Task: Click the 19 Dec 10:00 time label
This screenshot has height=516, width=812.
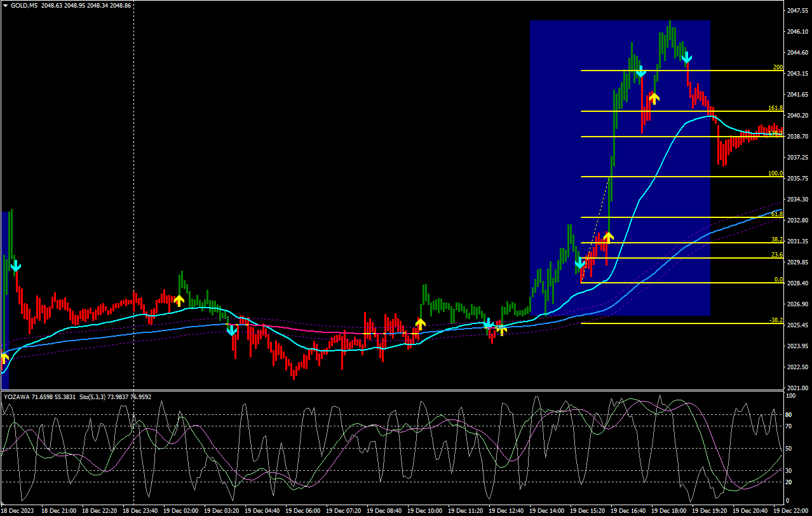Action: (424, 510)
